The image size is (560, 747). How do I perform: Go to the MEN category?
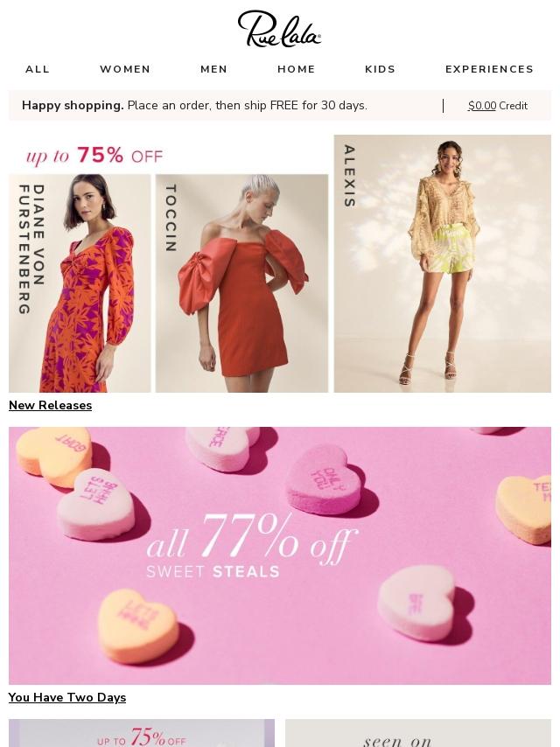coord(214,69)
